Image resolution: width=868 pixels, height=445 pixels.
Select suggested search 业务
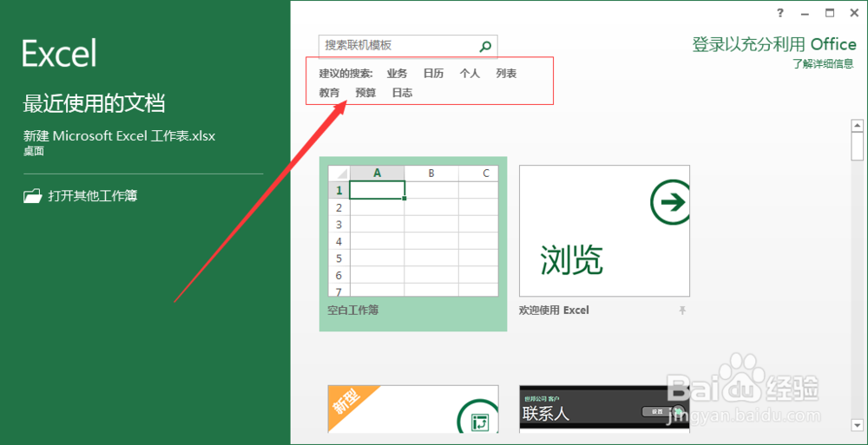coord(397,73)
